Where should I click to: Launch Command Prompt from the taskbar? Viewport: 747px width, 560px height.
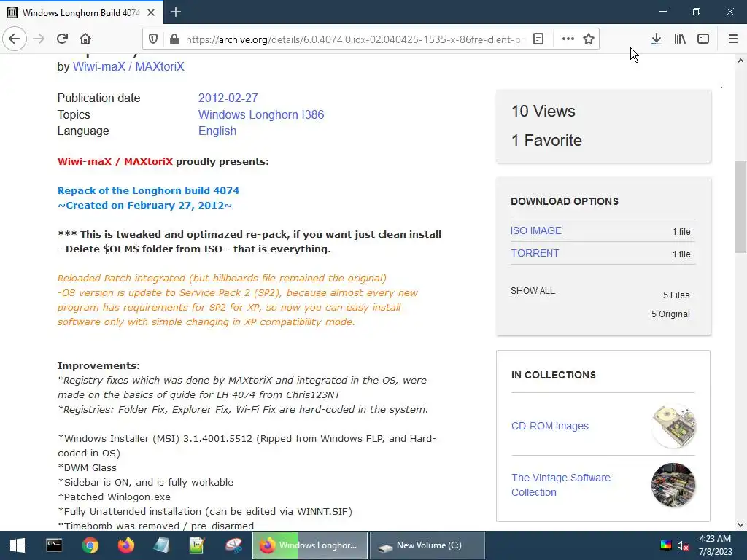(x=54, y=545)
